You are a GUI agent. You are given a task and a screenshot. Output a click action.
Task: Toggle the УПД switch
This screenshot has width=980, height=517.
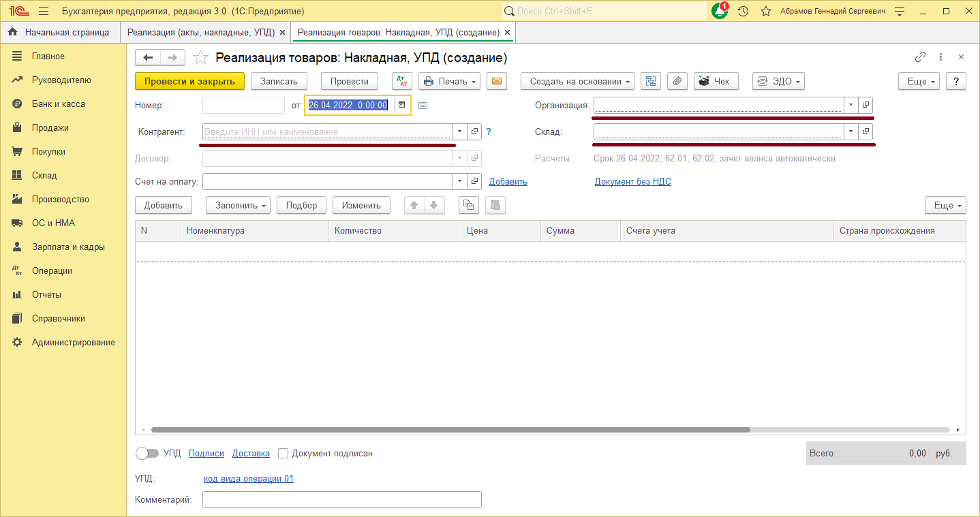[x=147, y=453]
